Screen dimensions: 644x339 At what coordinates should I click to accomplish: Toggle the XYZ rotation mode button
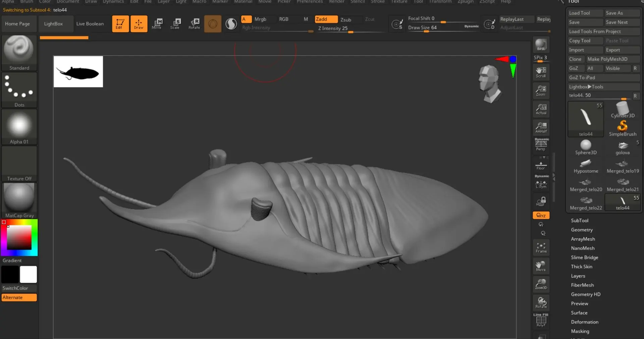(x=541, y=215)
